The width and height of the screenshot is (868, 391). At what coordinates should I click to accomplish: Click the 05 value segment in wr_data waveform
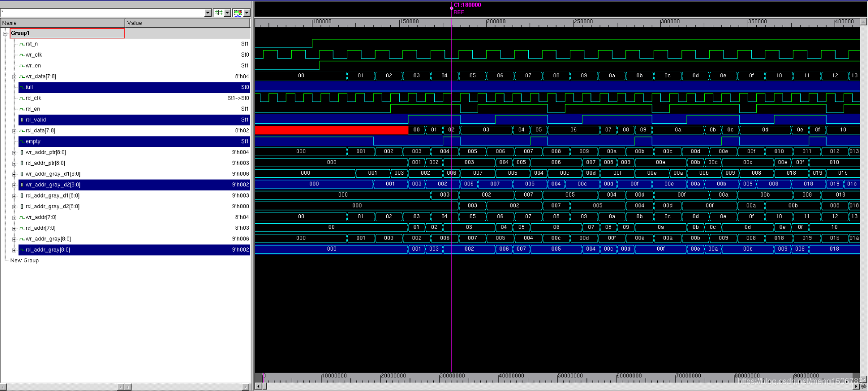(473, 76)
